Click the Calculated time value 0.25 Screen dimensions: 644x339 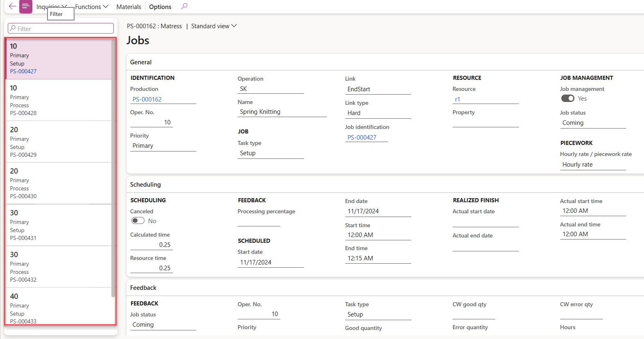pos(151,245)
